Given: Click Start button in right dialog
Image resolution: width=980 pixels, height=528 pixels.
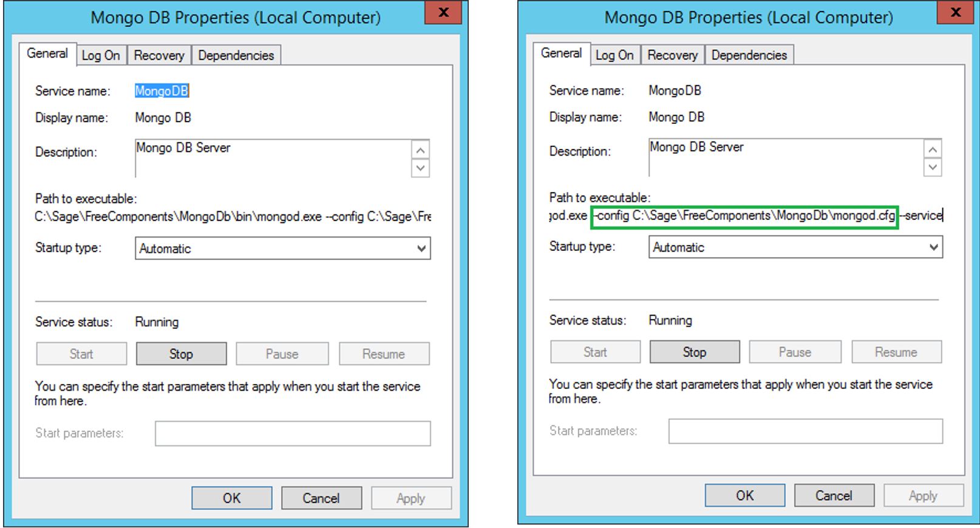Looking at the screenshot, I should [595, 352].
